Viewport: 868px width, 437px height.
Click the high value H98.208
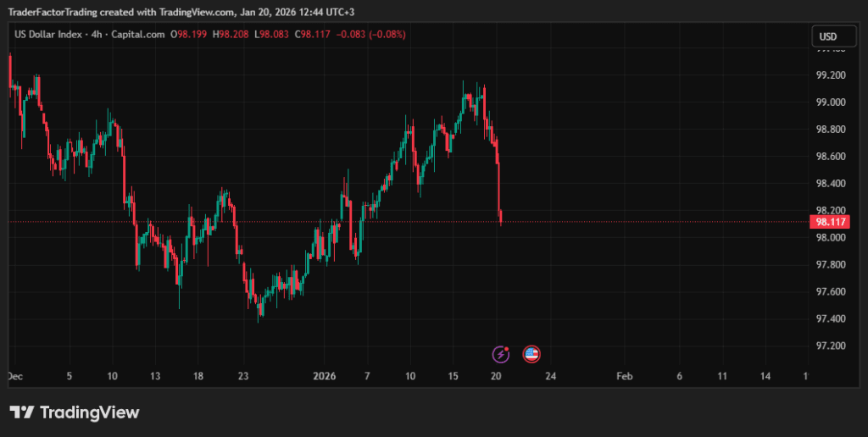pos(230,35)
